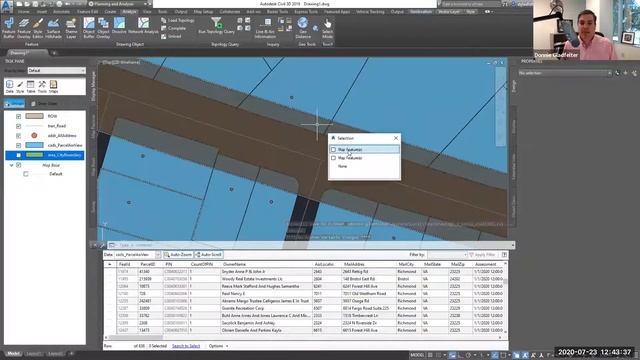Click the Feature Overlay ribbon icon

click(x=24, y=28)
